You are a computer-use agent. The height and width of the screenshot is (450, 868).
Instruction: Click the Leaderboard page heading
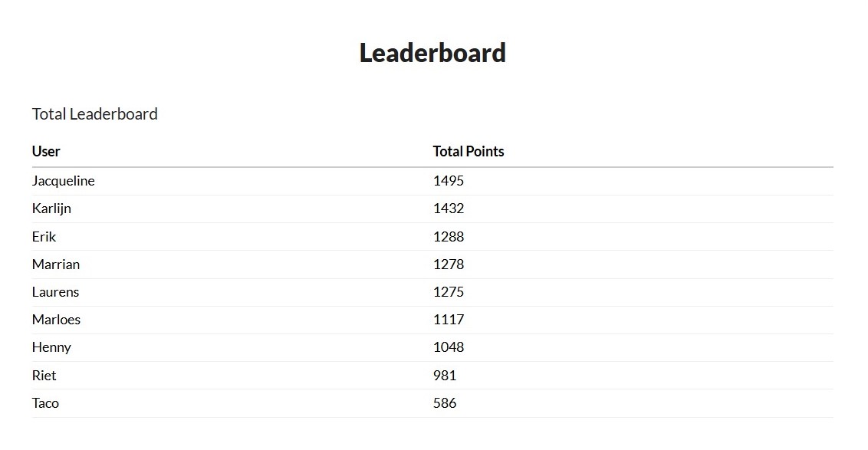[432, 53]
